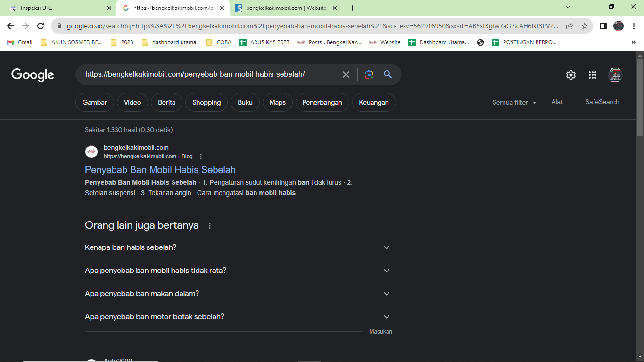Screen dimensions: 644x362
Task: Clear the Google search box
Action: pos(346,74)
